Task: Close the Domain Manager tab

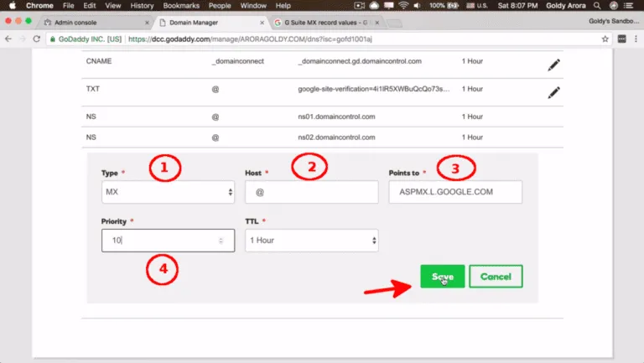Action: [x=262, y=23]
